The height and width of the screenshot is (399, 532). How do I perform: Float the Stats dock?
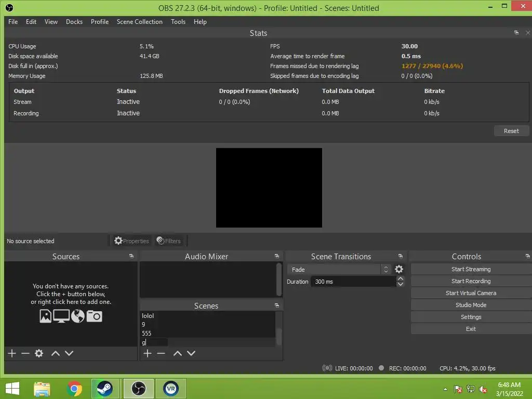tap(516, 33)
